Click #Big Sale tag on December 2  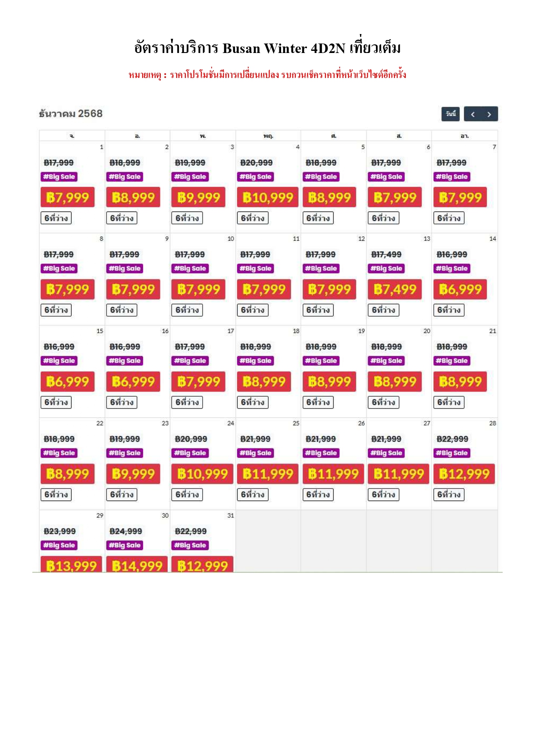tap(125, 177)
